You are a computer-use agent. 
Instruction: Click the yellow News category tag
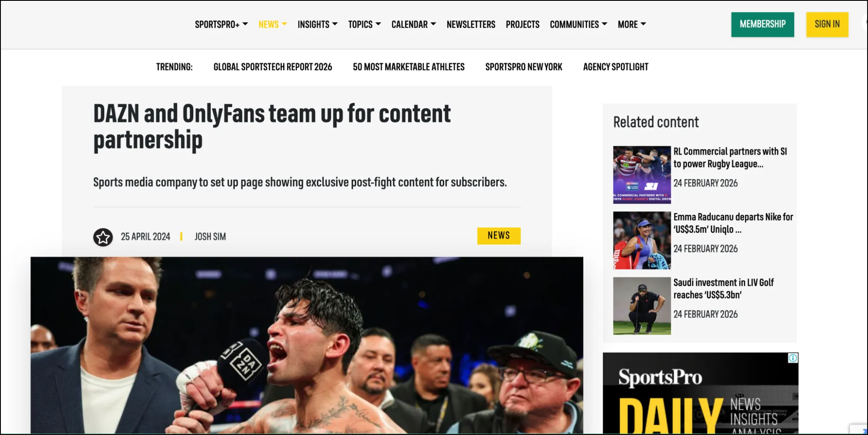[x=499, y=236]
